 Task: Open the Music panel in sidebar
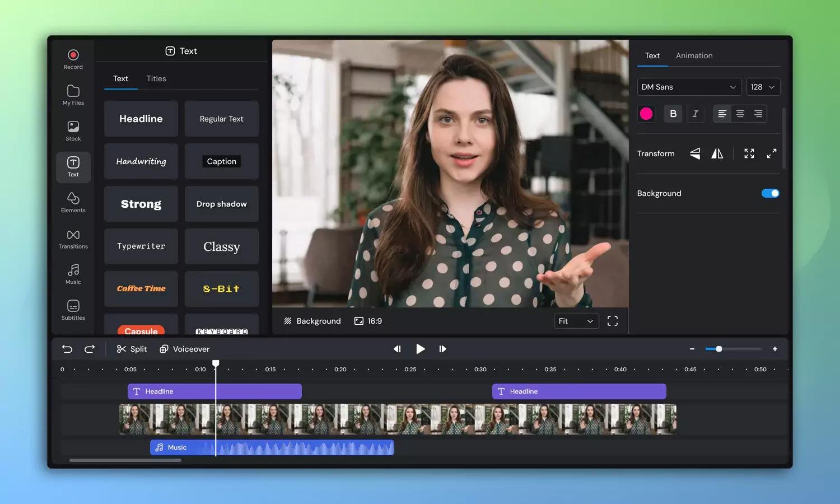pyautogui.click(x=73, y=274)
